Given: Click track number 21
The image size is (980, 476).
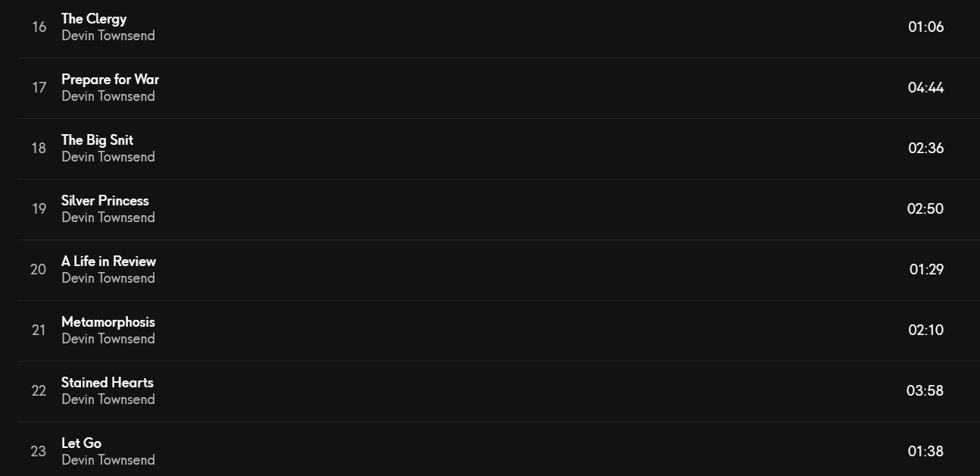Looking at the screenshot, I should click(x=39, y=330).
